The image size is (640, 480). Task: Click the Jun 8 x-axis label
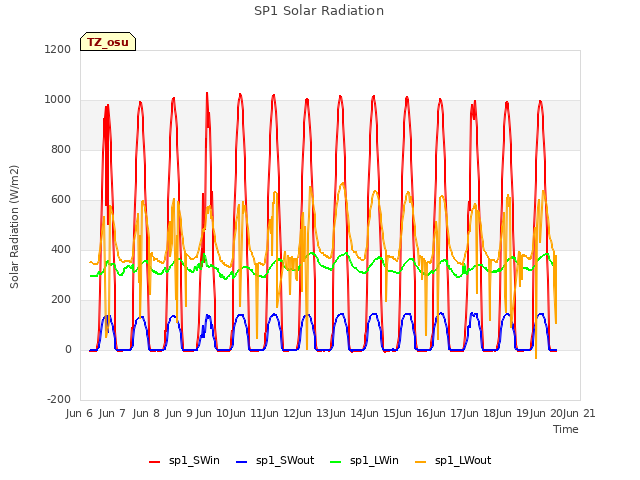146,413
